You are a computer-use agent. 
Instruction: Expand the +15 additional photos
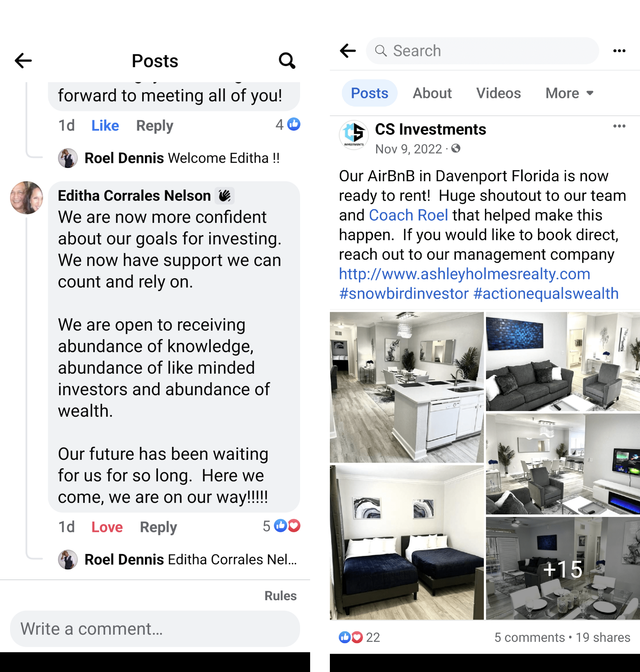[x=563, y=568]
